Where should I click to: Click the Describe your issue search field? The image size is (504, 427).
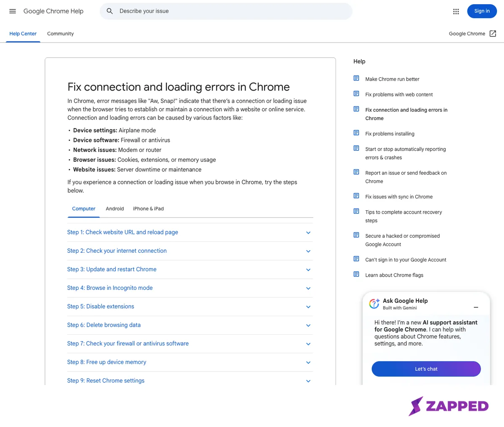[226, 11]
